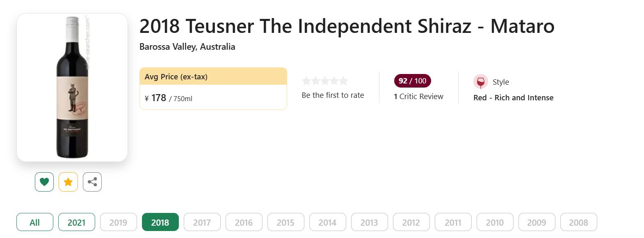Choose the 2017 vintage tab
The width and height of the screenshot is (644, 238).
point(202,222)
